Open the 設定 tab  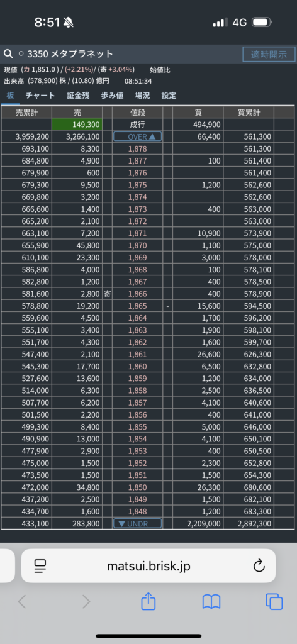(x=169, y=96)
